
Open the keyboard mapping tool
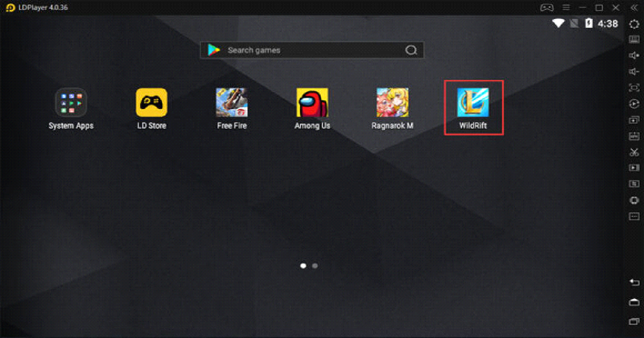pyautogui.click(x=634, y=39)
